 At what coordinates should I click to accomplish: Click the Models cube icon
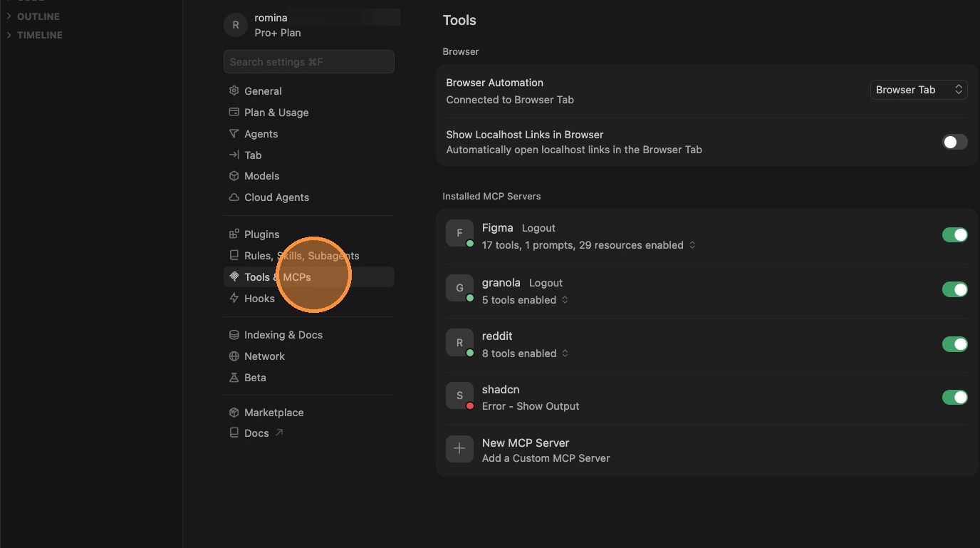[x=234, y=175]
